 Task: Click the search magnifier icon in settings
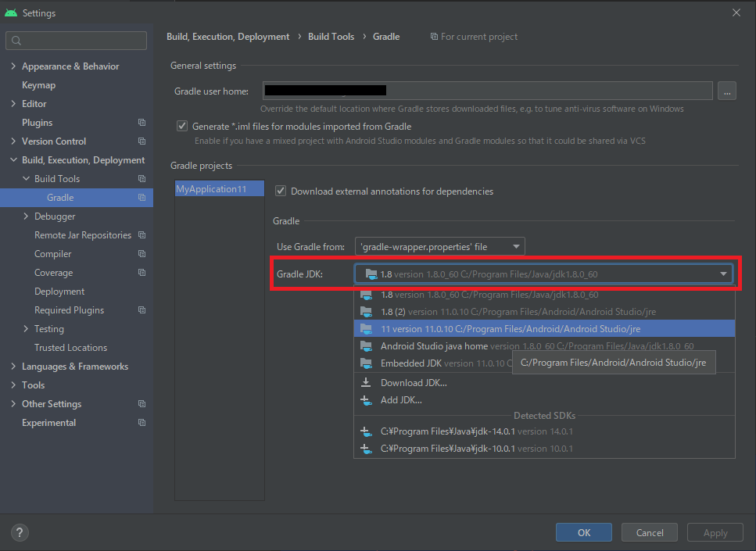coord(16,41)
